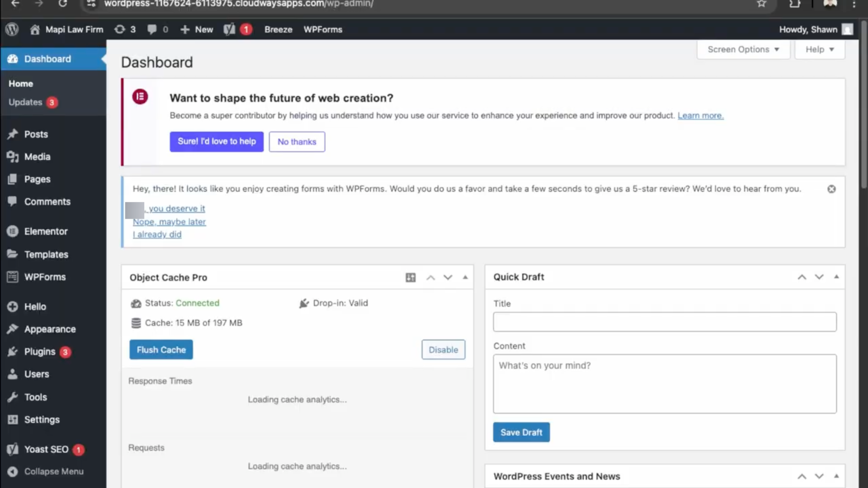Screen dimensions: 868x488
Task: Toggle the Quick Draft panel collapse triangle
Action: [836, 277]
